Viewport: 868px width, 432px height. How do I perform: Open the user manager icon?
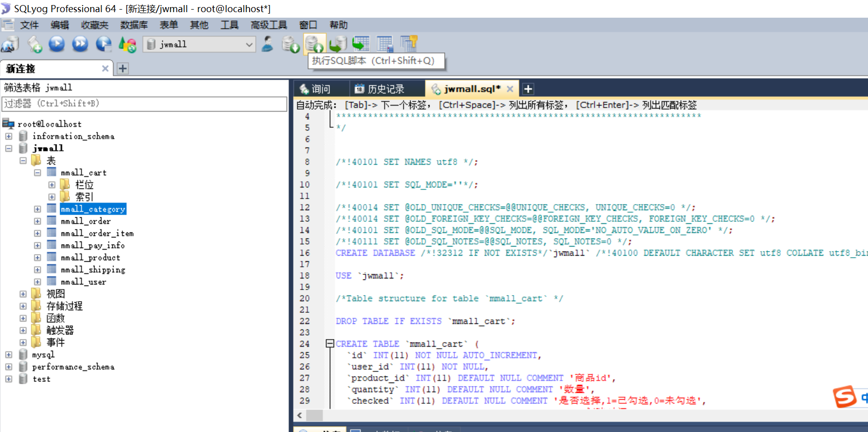coord(267,44)
